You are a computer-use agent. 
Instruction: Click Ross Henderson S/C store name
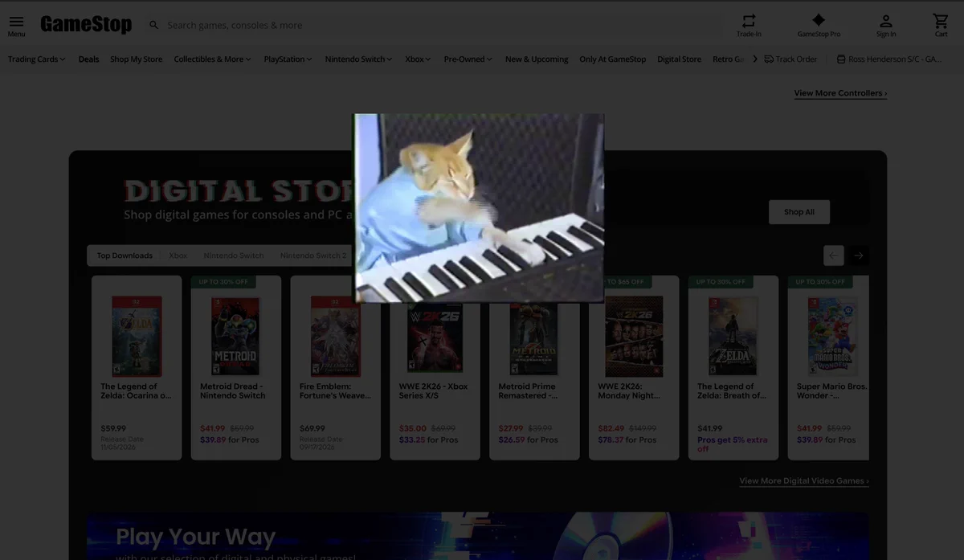coord(895,59)
